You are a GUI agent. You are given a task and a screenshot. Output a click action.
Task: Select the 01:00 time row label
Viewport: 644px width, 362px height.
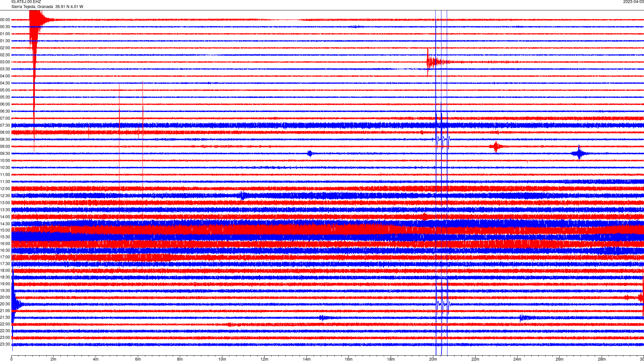(5, 34)
